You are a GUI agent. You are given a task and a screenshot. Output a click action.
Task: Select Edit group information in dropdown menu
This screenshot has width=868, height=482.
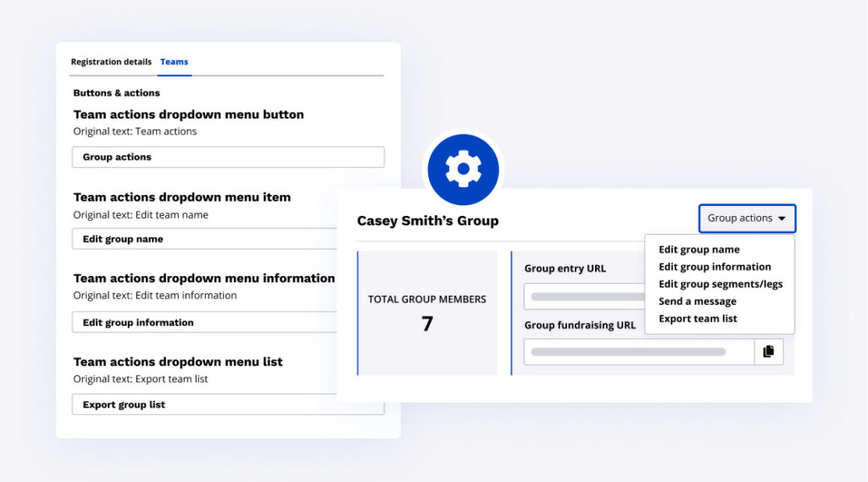click(x=715, y=267)
